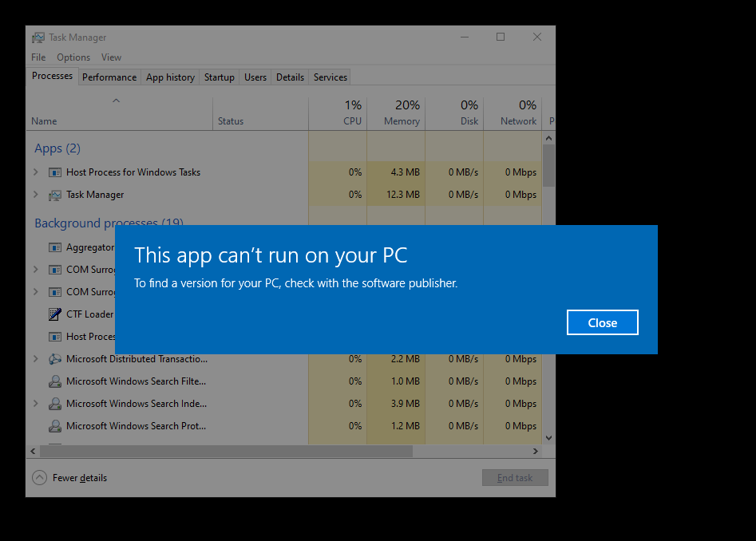This screenshot has width=756, height=541.
Task: Click the Microsoft Distributed Transaction icon
Action: 55,359
